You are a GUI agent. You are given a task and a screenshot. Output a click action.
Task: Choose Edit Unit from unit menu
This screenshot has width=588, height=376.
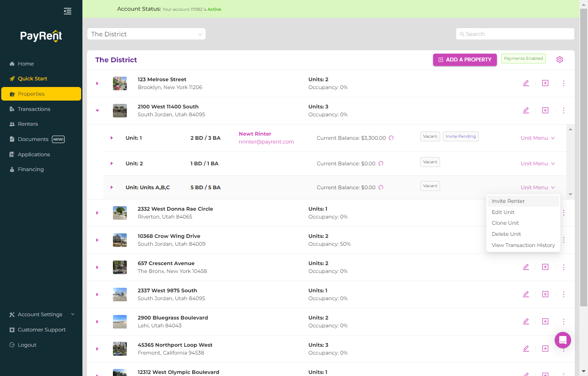pos(523,212)
